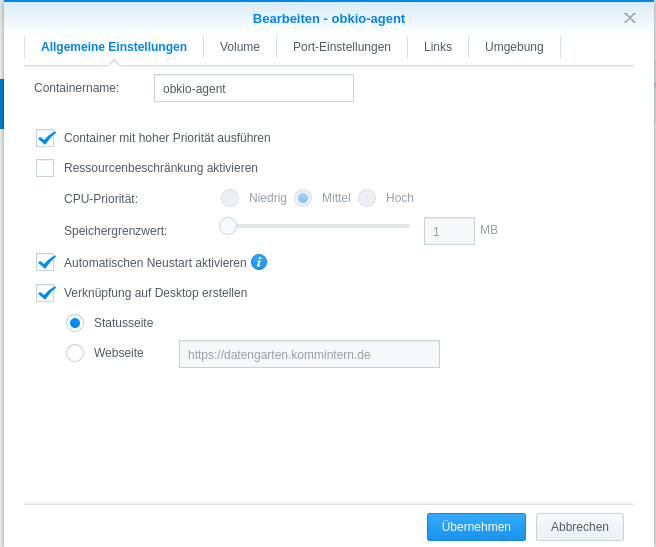The height and width of the screenshot is (547, 656).
Task: Click the Übernehmen button
Action: point(476,527)
